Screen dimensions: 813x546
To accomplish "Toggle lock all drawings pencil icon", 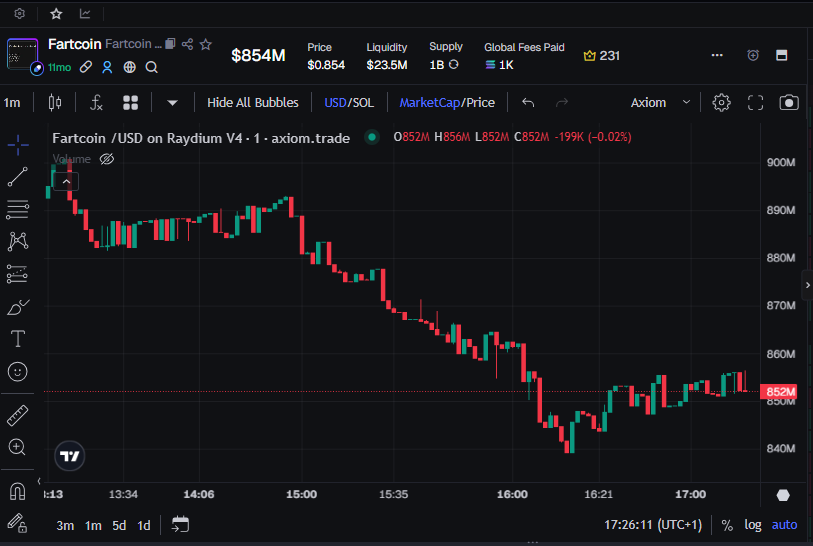I will pyautogui.click(x=18, y=523).
